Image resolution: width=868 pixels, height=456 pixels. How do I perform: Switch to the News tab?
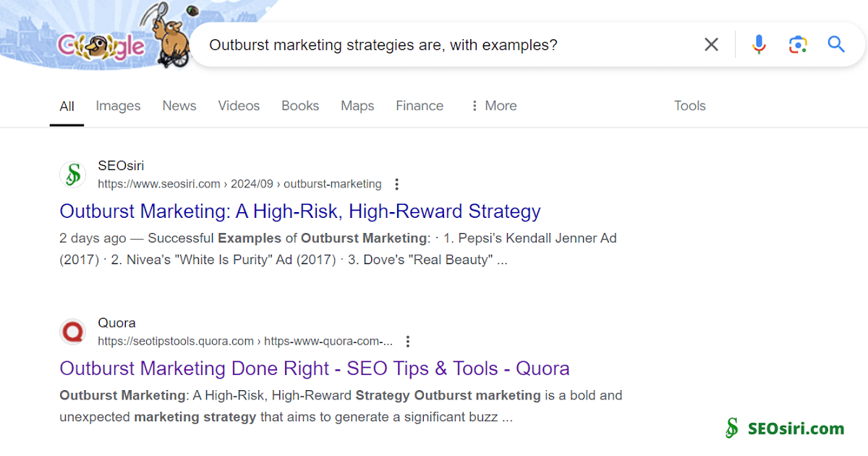[179, 106]
